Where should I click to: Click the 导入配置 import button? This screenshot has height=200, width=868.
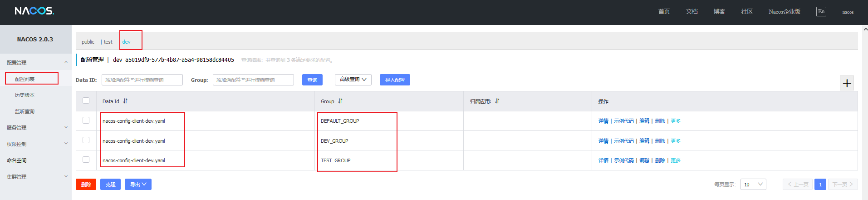pyautogui.click(x=395, y=80)
